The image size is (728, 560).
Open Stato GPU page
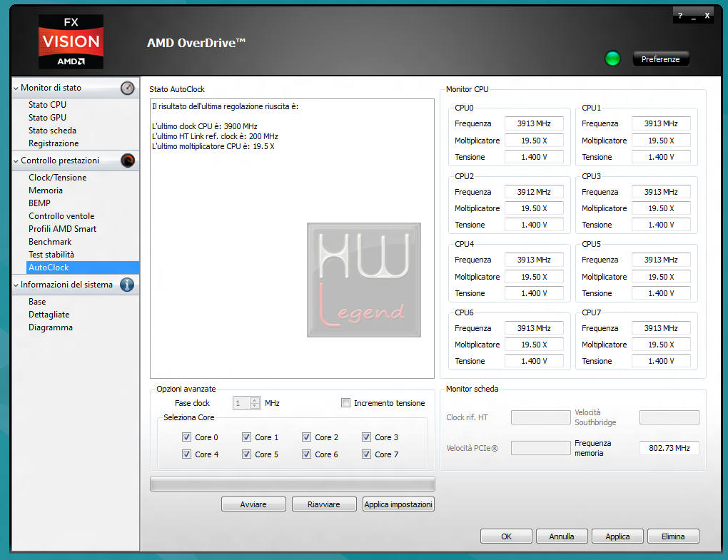(x=47, y=118)
